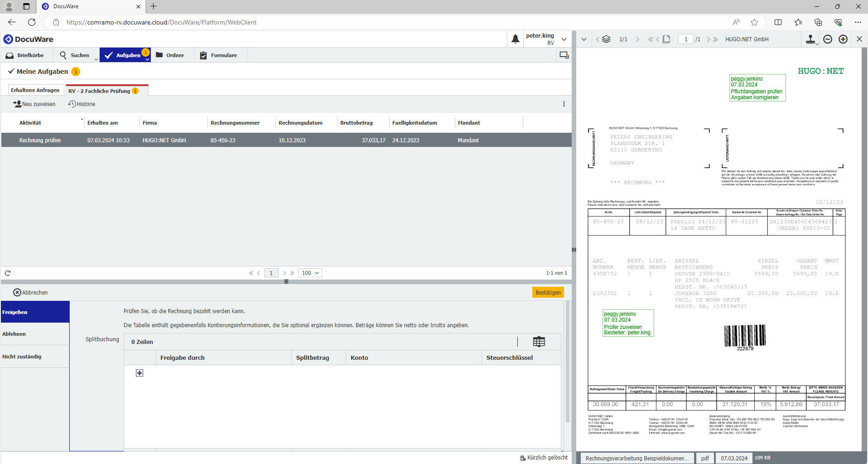Go to next page in viewer
The height and width of the screenshot is (464, 868).
point(708,39)
